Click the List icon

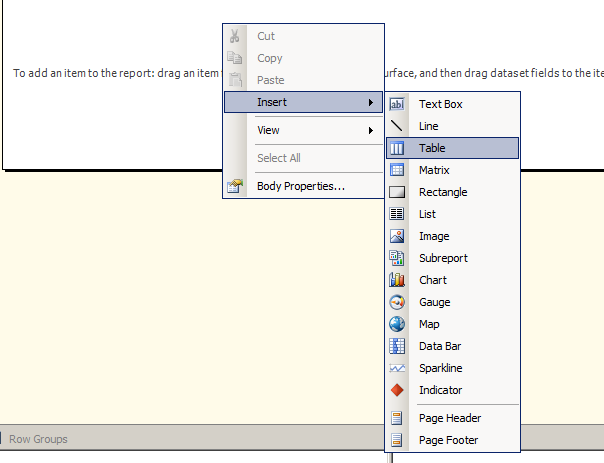pyautogui.click(x=397, y=214)
